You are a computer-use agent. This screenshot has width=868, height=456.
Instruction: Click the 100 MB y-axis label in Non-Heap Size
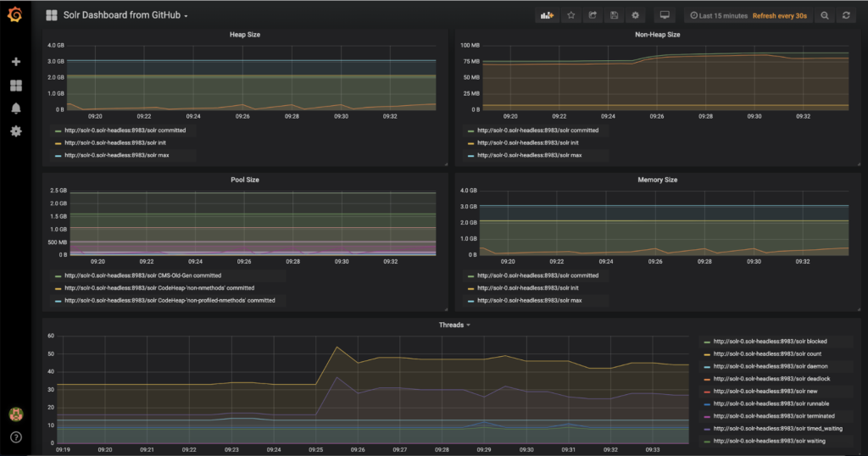(x=470, y=46)
